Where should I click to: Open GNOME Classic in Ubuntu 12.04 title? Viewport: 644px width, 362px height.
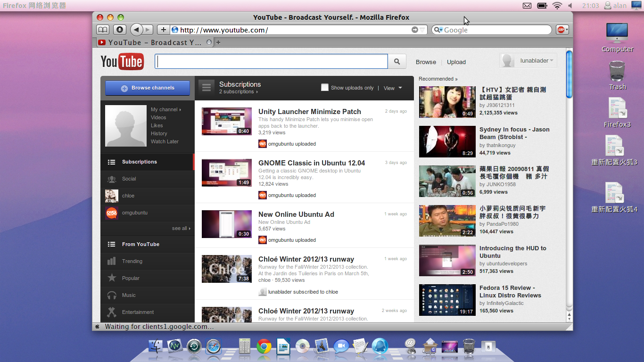(x=312, y=163)
